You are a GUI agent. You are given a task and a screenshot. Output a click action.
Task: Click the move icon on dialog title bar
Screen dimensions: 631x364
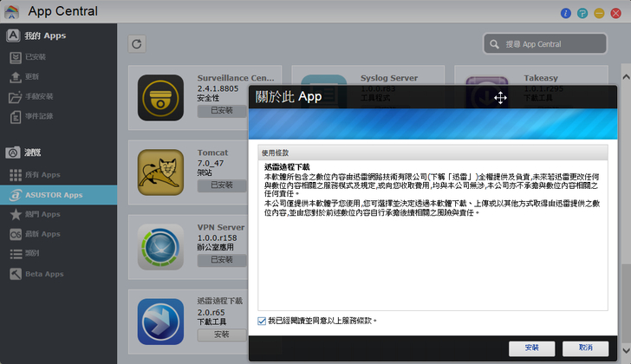[x=500, y=97]
